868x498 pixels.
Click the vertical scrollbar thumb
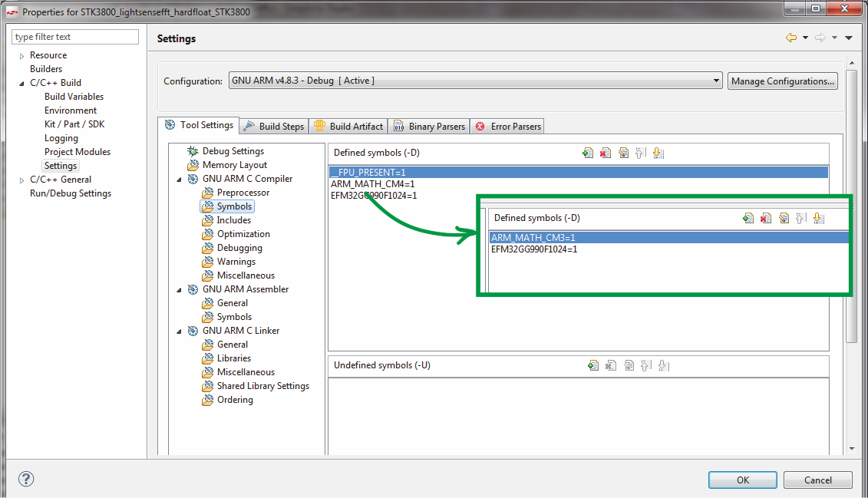851,206
